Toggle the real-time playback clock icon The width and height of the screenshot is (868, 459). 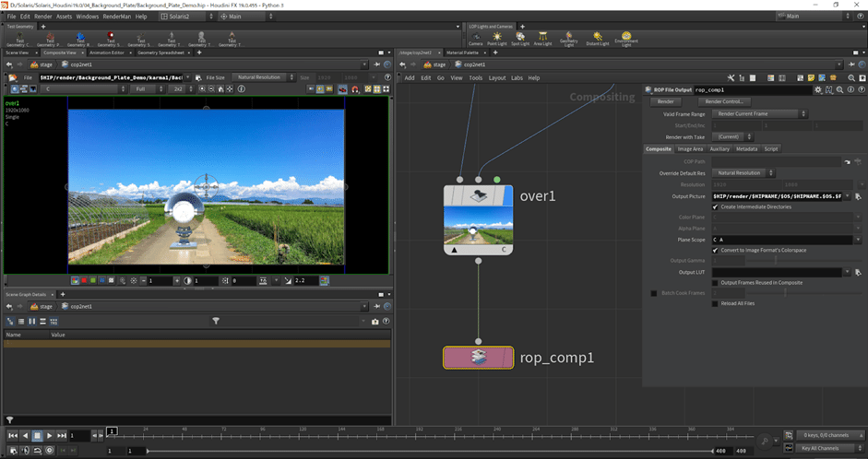click(50, 450)
